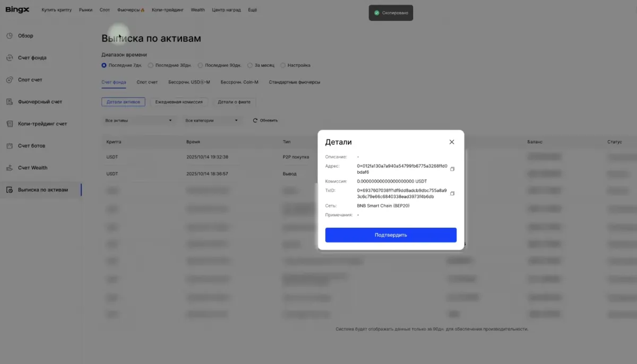The width and height of the screenshot is (637, 364).
Task: Expand the Все категории filter
Action: tap(212, 120)
